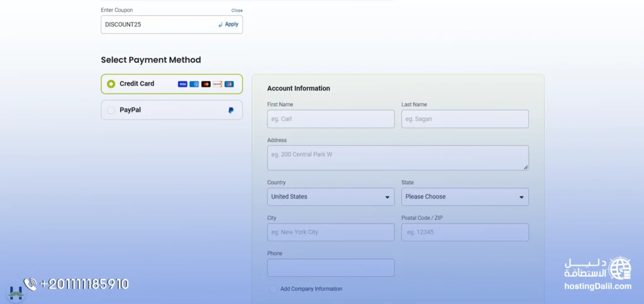Viewport: 644px width, 304px height.
Task: Open the State dropdown
Action: pos(465,197)
